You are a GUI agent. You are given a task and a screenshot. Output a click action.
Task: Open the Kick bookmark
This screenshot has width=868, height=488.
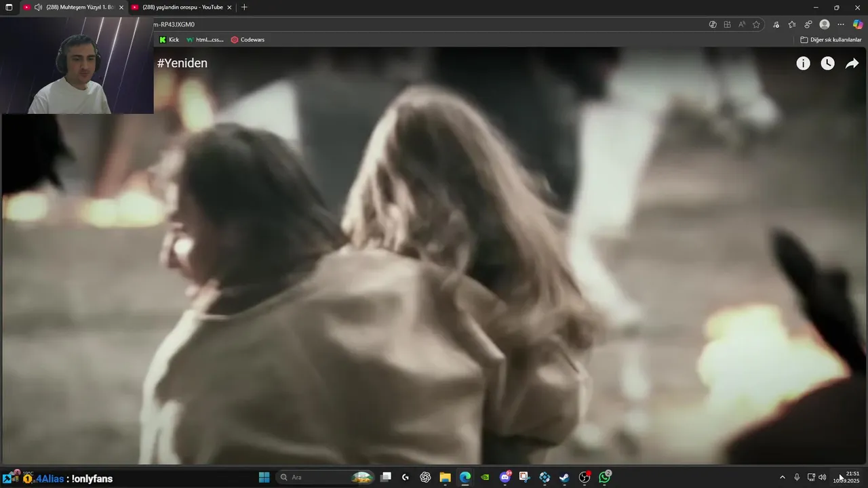coord(169,40)
